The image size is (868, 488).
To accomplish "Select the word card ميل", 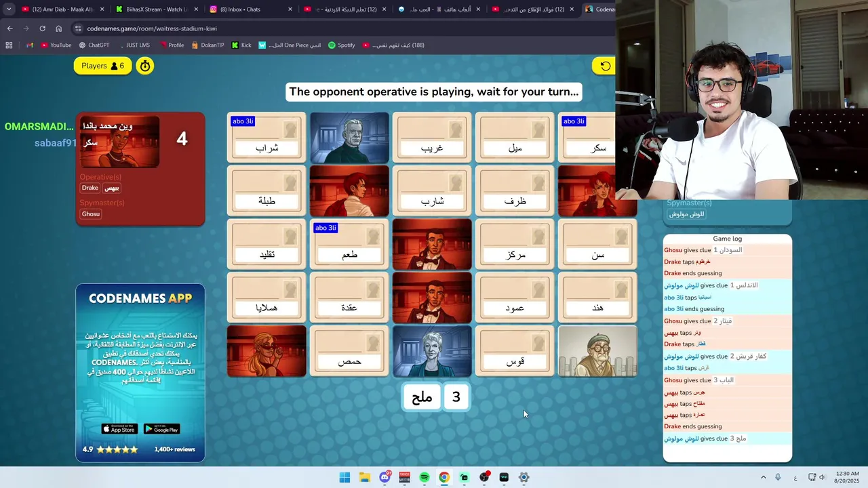I will [x=515, y=138].
